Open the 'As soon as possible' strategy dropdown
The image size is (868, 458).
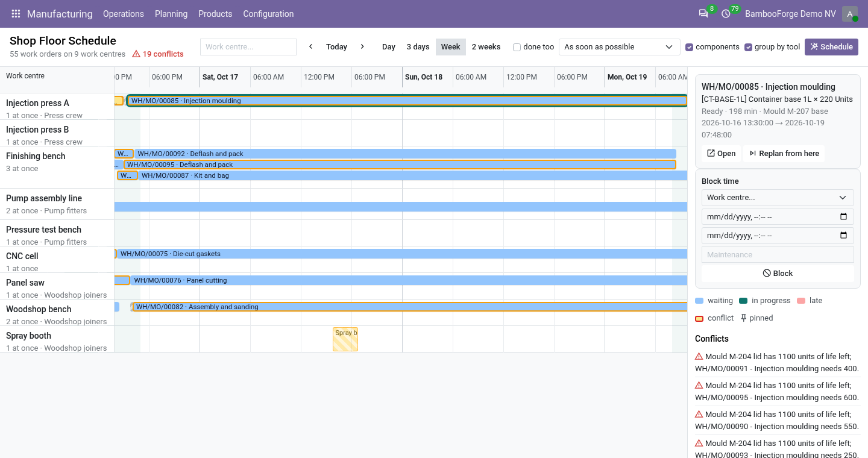point(620,47)
